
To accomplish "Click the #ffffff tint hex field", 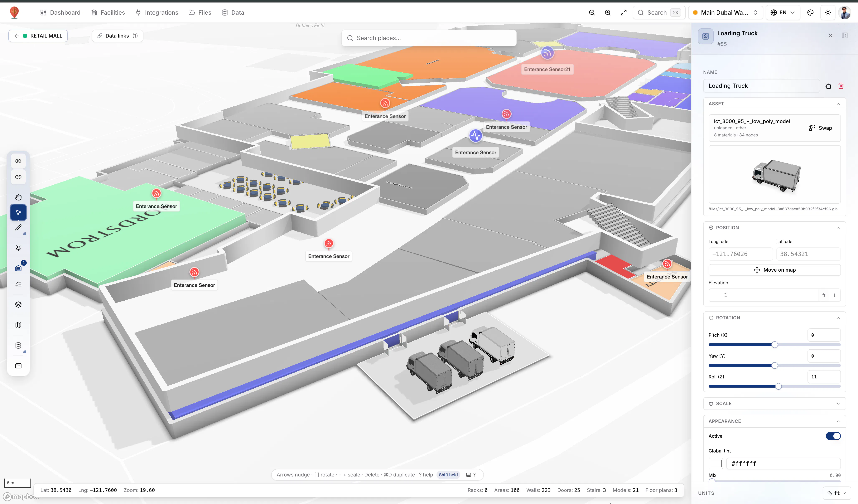I will pos(784,464).
